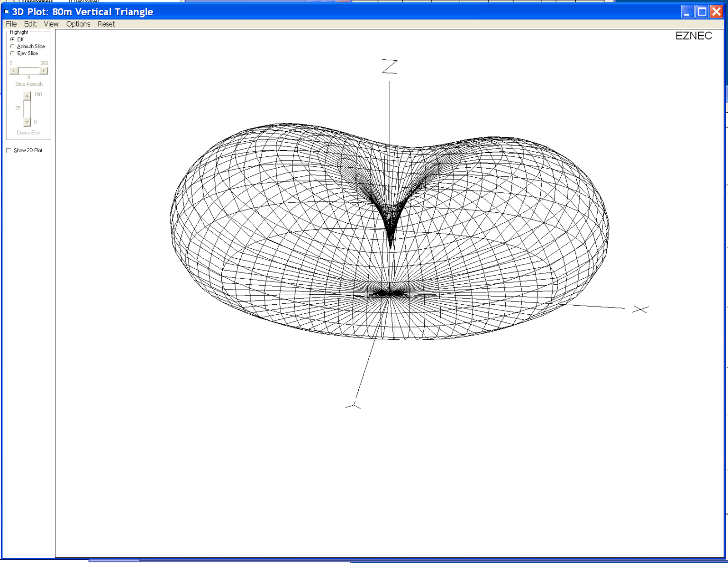Open the Edit menu
The width and height of the screenshot is (728, 563).
pos(30,24)
